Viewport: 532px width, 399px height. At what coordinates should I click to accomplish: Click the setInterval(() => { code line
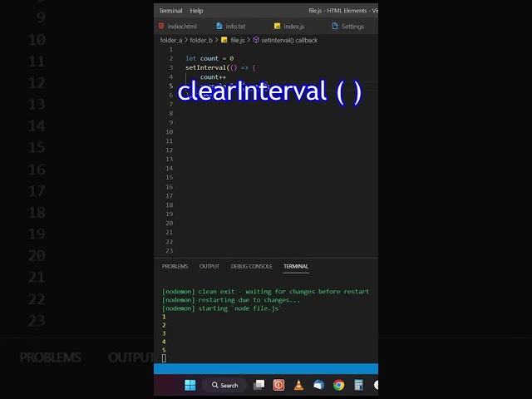click(220, 67)
